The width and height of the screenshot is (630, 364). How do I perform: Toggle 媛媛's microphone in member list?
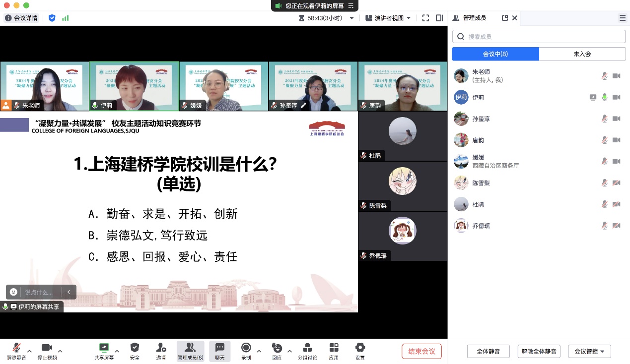coord(604,161)
